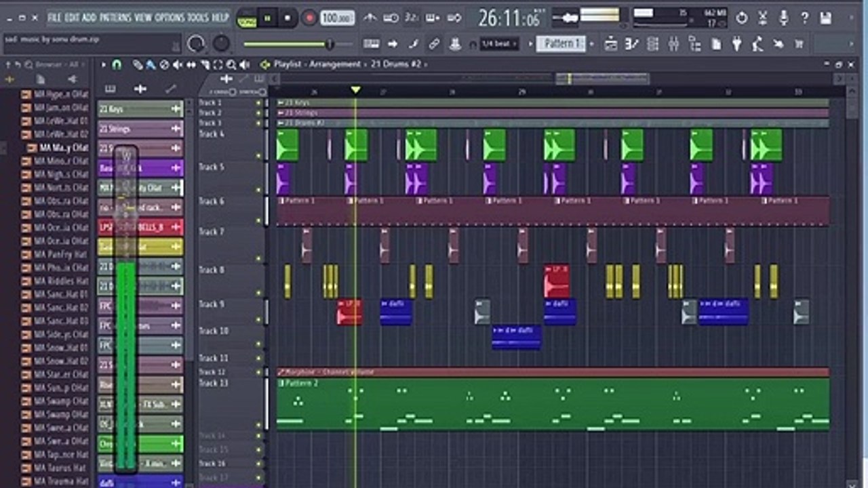The height and width of the screenshot is (488, 868).
Task: Toggle wait for input before playing
Action: (391, 18)
